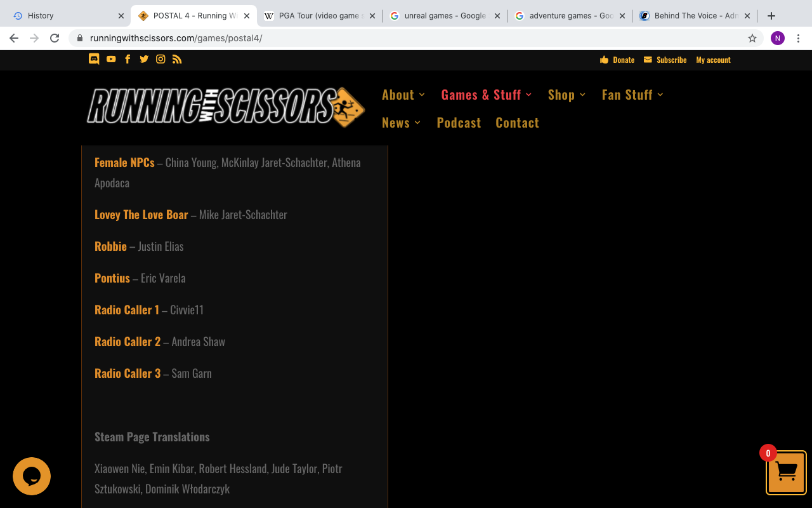The height and width of the screenshot is (508, 812).
Task: Open the Podcast page link
Action: point(459,123)
